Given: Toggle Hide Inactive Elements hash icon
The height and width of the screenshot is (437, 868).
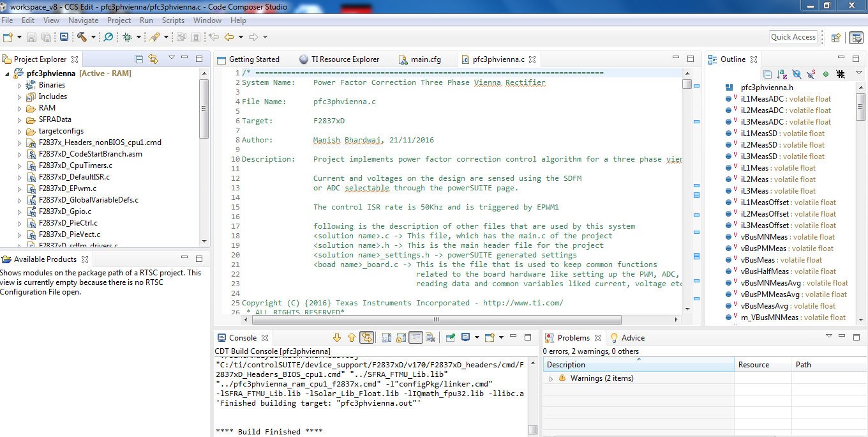Looking at the screenshot, I should [x=841, y=74].
